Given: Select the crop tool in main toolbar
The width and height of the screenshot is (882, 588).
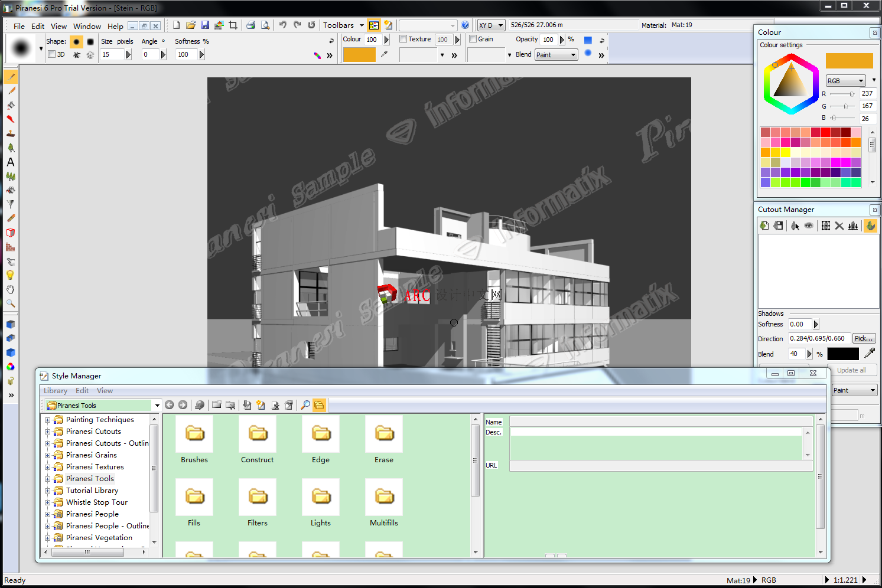Looking at the screenshot, I should [x=233, y=25].
